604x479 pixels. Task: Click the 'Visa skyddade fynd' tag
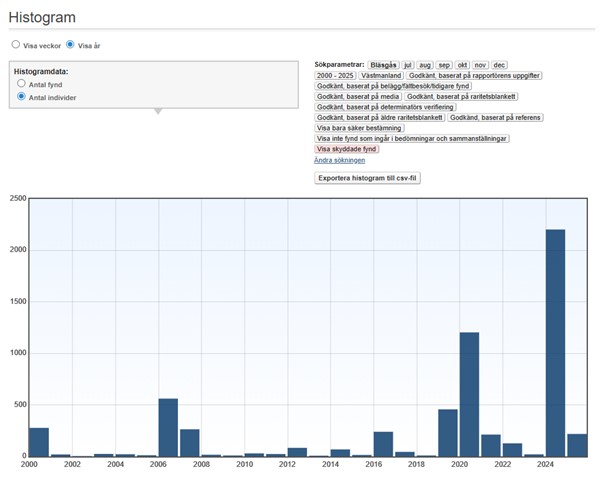(346, 149)
